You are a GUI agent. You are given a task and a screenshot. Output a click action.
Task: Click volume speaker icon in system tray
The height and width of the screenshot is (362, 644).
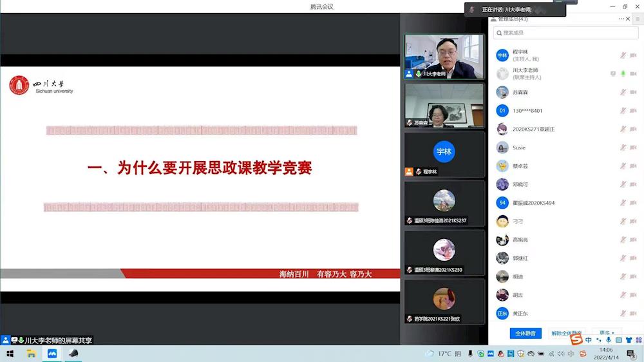[561, 354]
